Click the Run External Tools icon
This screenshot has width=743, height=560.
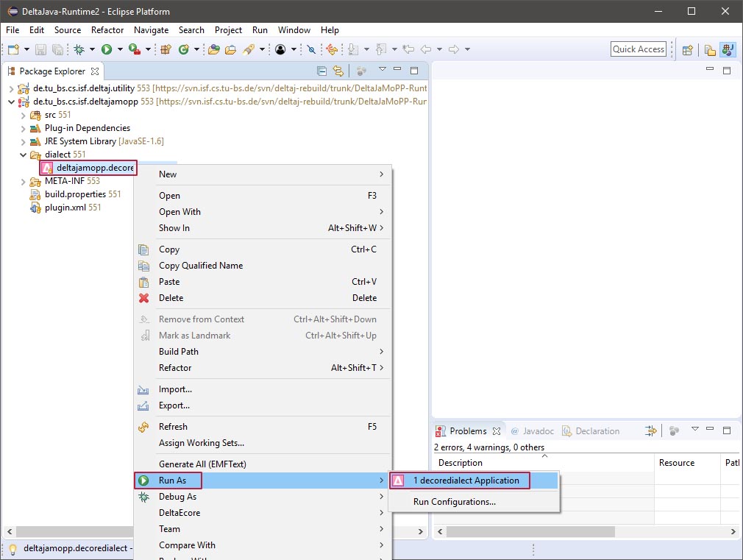click(135, 49)
